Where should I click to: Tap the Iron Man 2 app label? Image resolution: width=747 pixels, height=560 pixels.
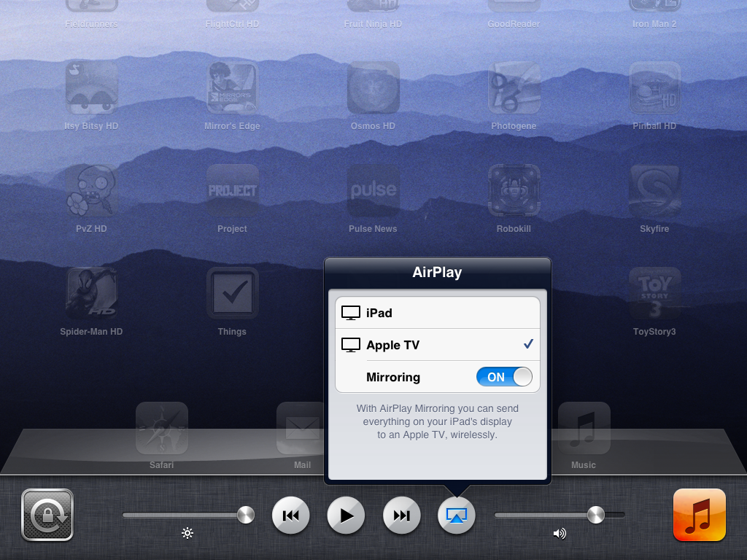(654, 24)
